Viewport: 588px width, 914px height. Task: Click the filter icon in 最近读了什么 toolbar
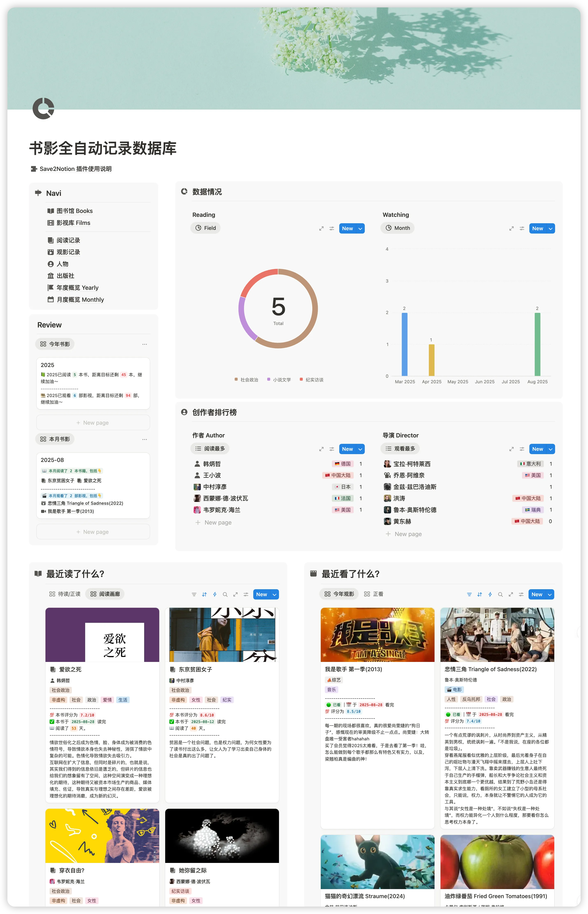tap(194, 594)
